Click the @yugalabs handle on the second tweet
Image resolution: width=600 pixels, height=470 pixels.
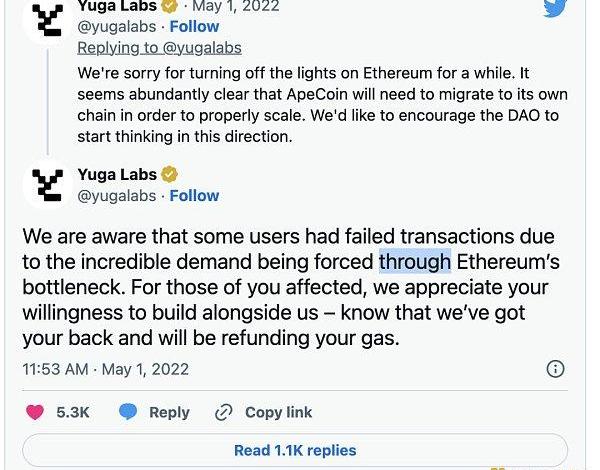point(117,196)
